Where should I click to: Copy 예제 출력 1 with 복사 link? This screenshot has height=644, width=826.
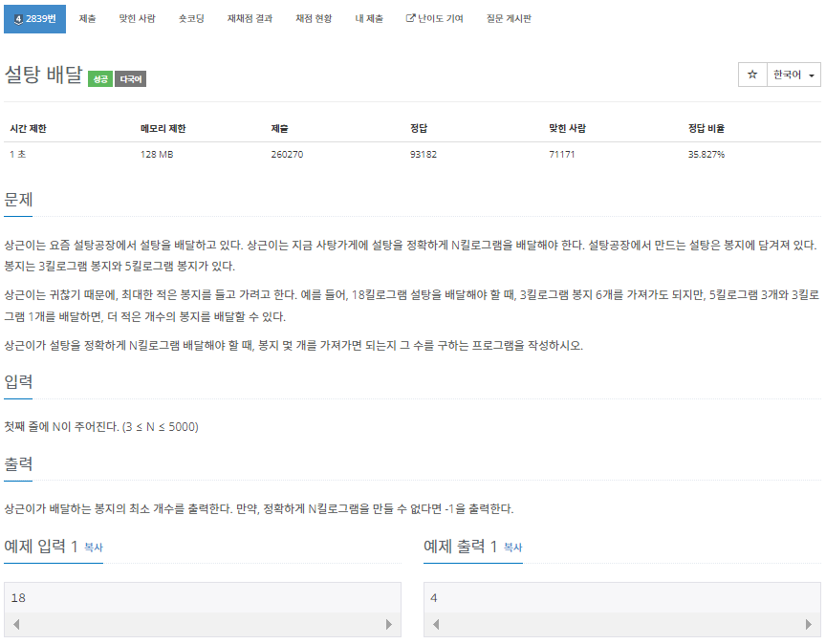point(512,547)
